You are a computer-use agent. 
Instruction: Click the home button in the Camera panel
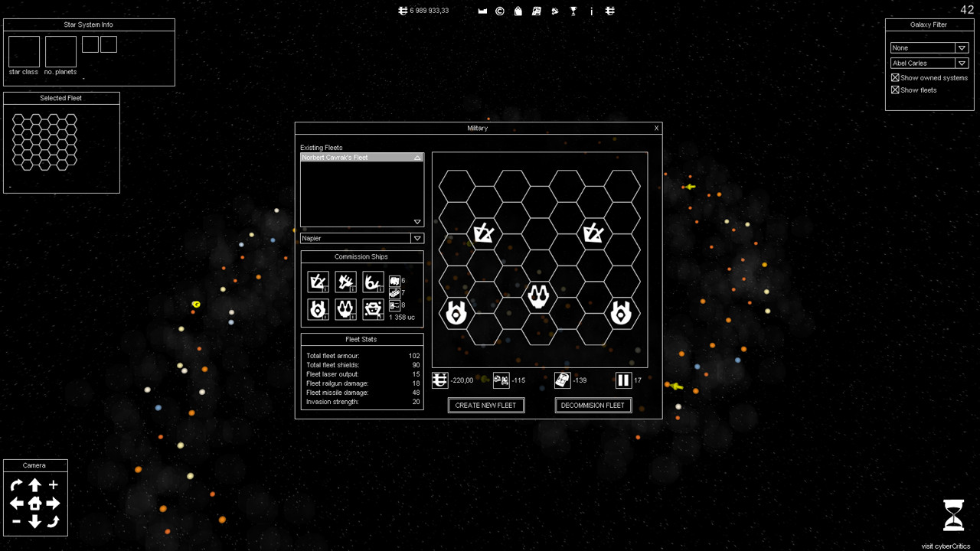pyautogui.click(x=34, y=503)
